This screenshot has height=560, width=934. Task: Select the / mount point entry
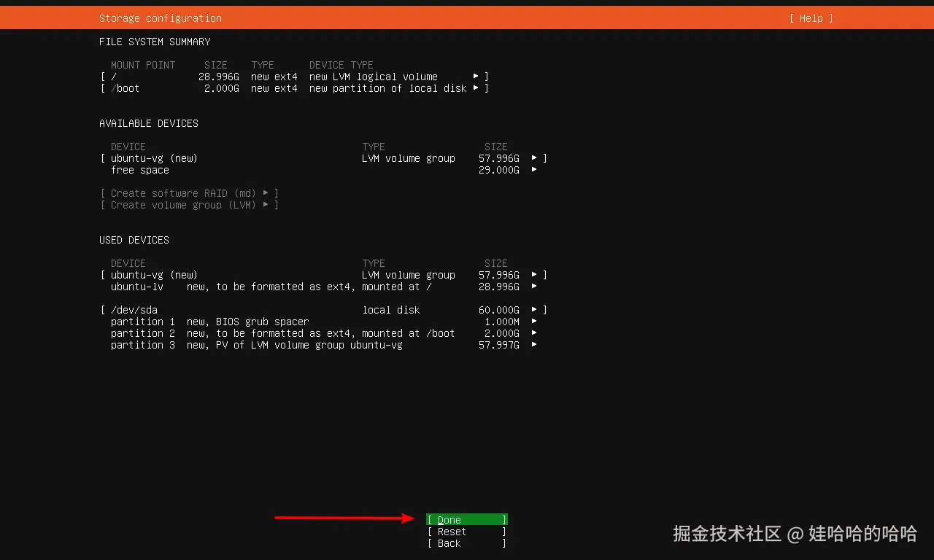point(295,77)
